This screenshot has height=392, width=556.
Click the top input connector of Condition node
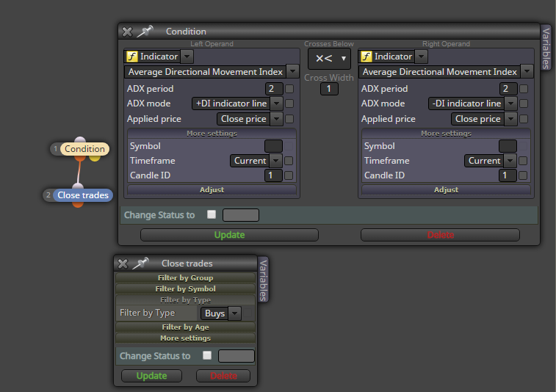80,140
